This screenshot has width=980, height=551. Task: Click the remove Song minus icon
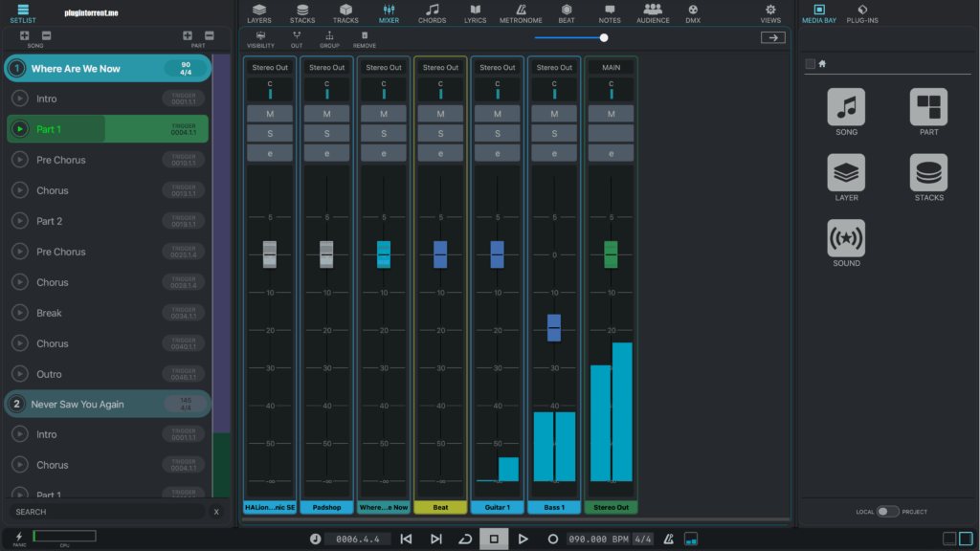46,35
